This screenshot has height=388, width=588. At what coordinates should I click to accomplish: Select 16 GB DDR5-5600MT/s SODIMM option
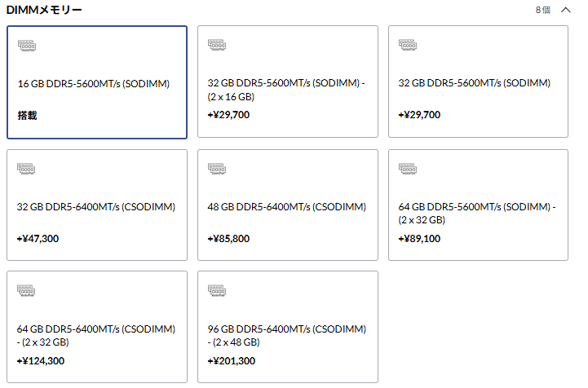pyautogui.click(x=94, y=83)
